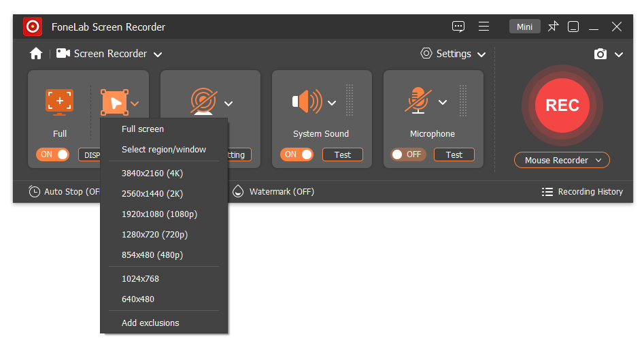Select the Full screen monitor icon
Image resolution: width=644 pixels, height=345 pixels.
[x=60, y=101]
